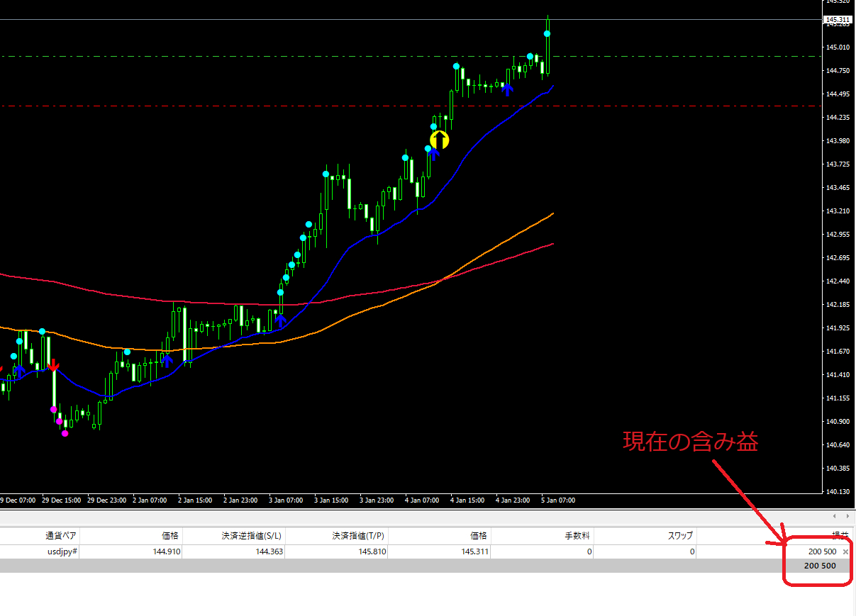Select the usdjpy# symbol cell

pyautogui.click(x=62, y=551)
